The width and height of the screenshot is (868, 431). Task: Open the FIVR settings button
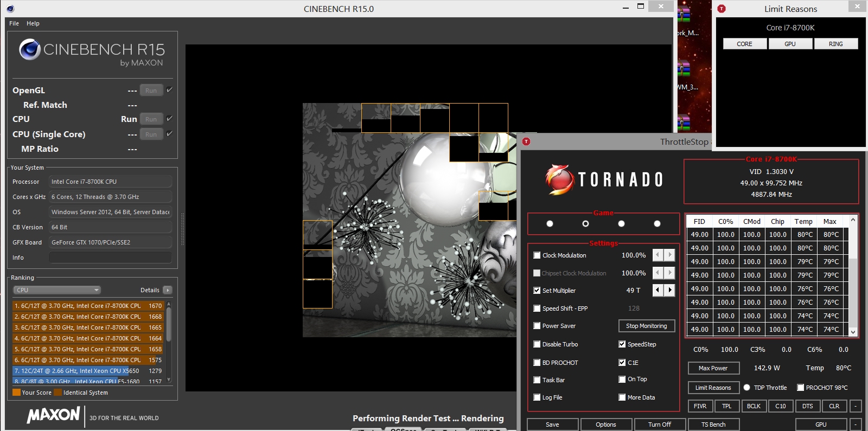coord(700,406)
